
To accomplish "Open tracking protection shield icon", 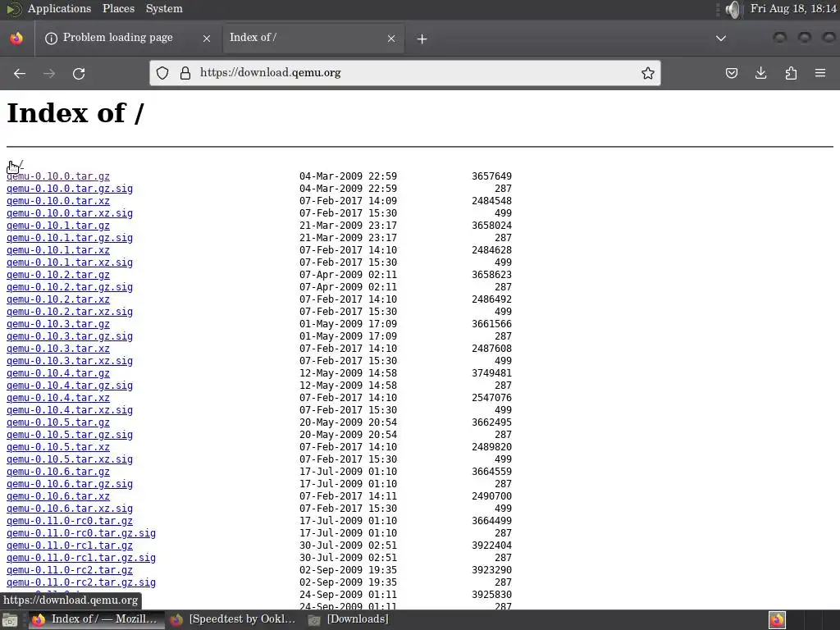I will click(162, 73).
